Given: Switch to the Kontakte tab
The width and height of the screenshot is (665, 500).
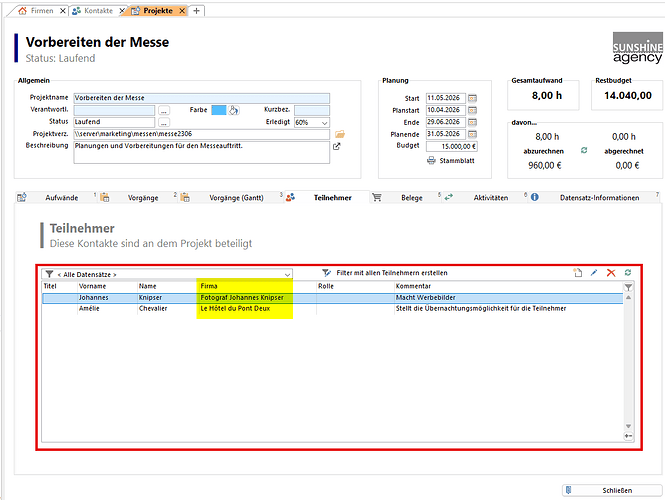Looking at the screenshot, I should [98, 11].
